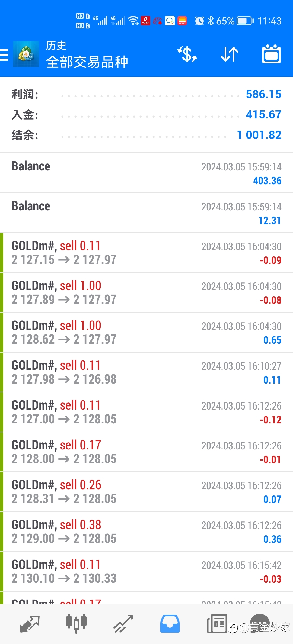Open the calendar date range picker
The height and width of the screenshot is (644, 293).
point(271,54)
